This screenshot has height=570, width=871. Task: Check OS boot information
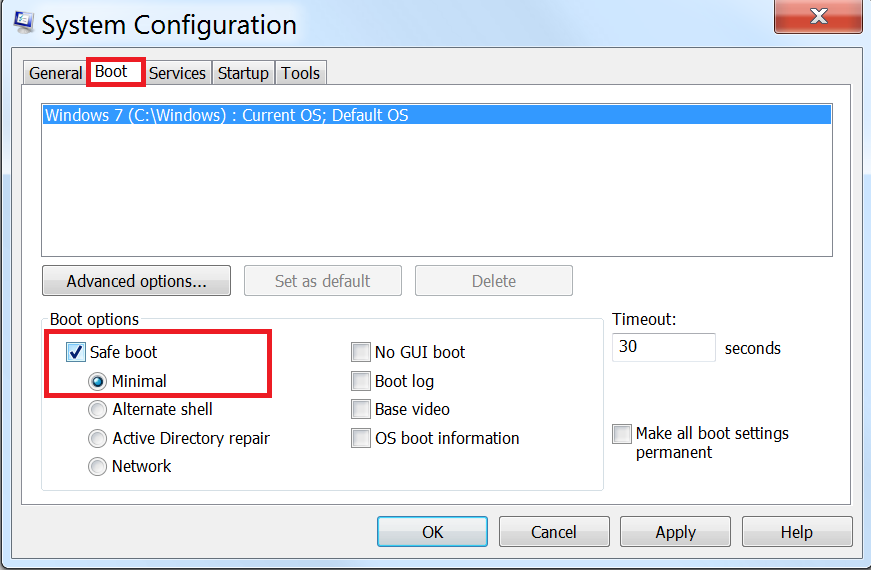tap(361, 438)
